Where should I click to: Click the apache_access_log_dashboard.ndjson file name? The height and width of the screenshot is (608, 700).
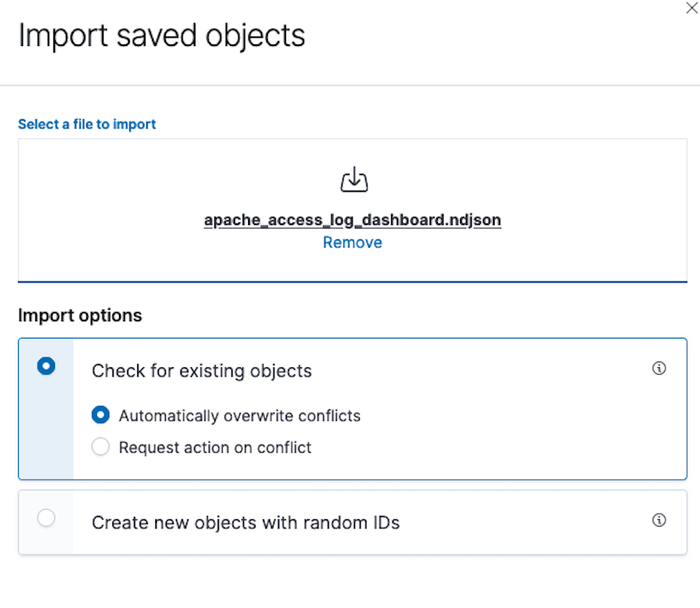(x=352, y=220)
